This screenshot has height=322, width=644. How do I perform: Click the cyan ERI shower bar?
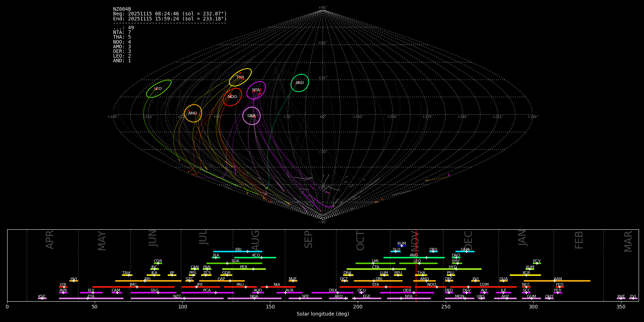(x=237, y=252)
